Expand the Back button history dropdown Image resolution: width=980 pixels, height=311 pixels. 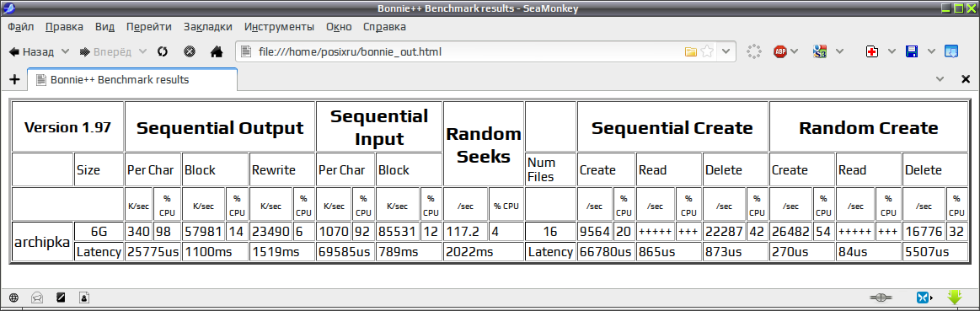click(64, 51)
